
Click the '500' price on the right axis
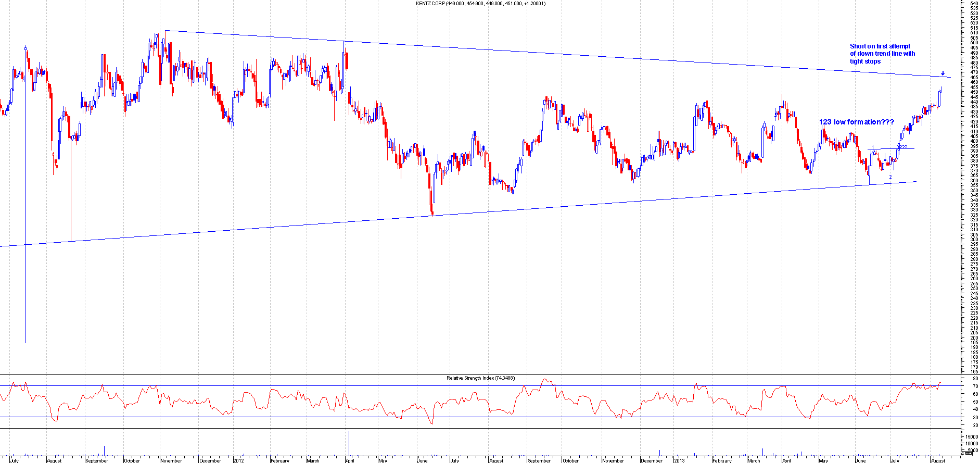[974, 43]
